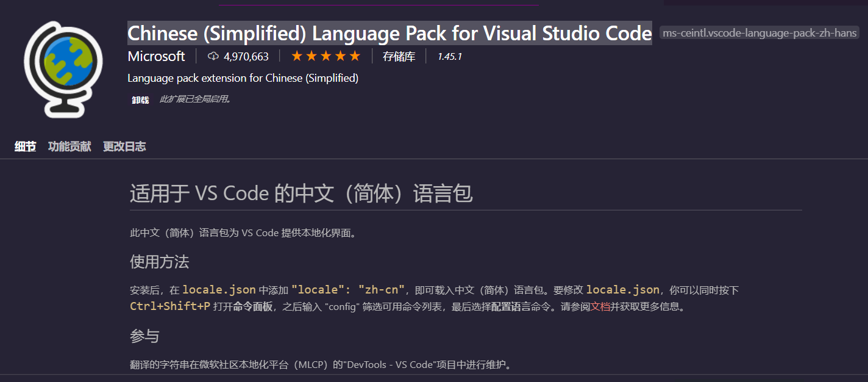Image resolution: width=868 pixels, height=382 pixels.
Task: Open the 更改日志 changelog tab
Action: [x=124, y=146]
